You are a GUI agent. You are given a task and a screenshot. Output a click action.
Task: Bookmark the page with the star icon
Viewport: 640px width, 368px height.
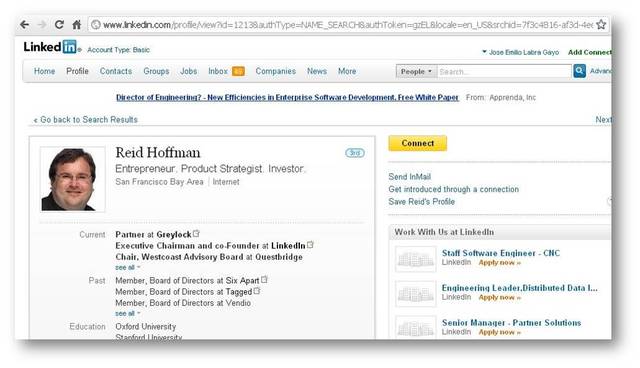601,25
